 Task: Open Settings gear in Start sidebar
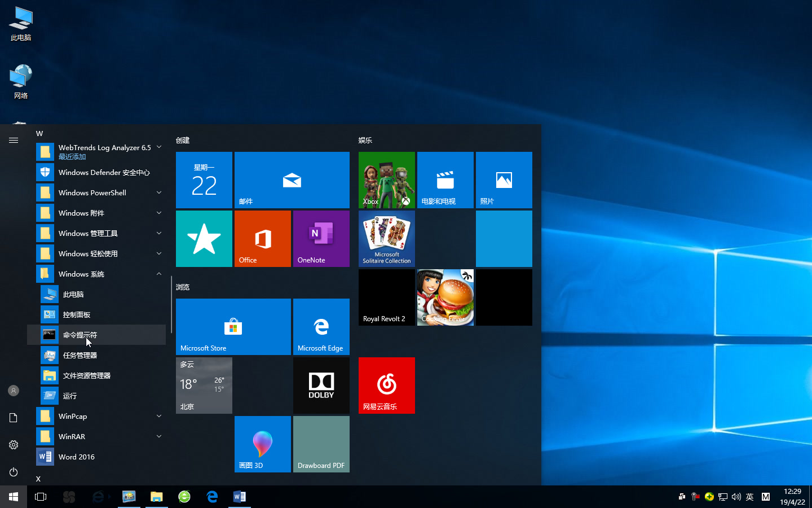tap(14, 445)
